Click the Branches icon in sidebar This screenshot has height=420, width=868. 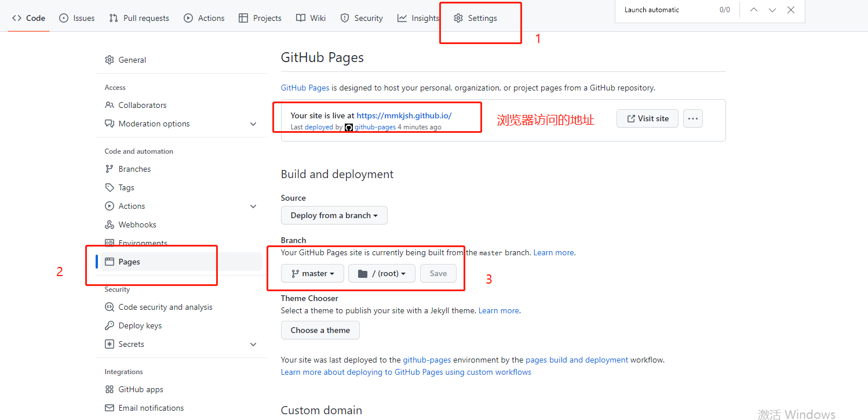(x=110, y=169)
